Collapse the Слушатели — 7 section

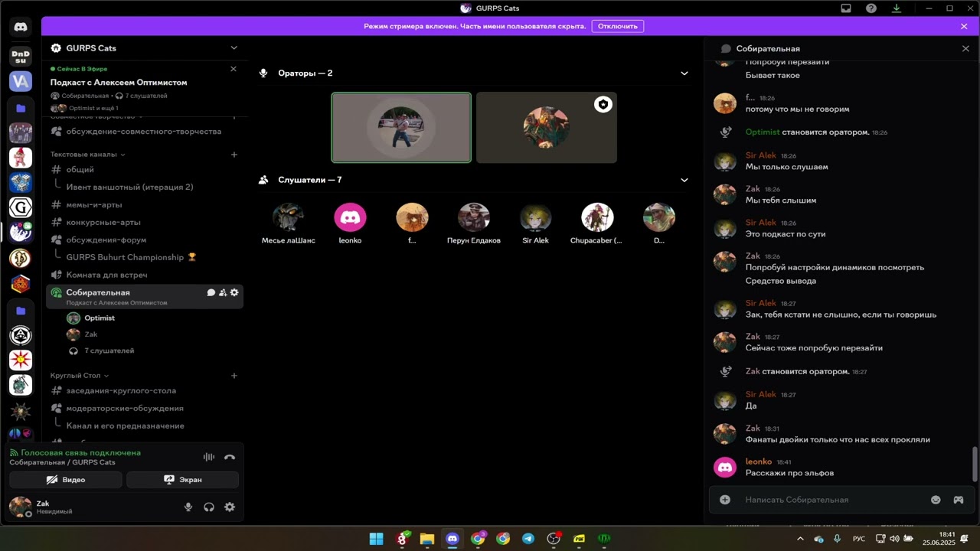(684, 180)
